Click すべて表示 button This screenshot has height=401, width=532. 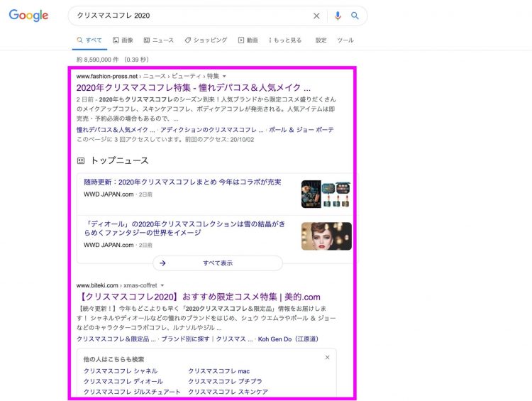pos(218,263)
